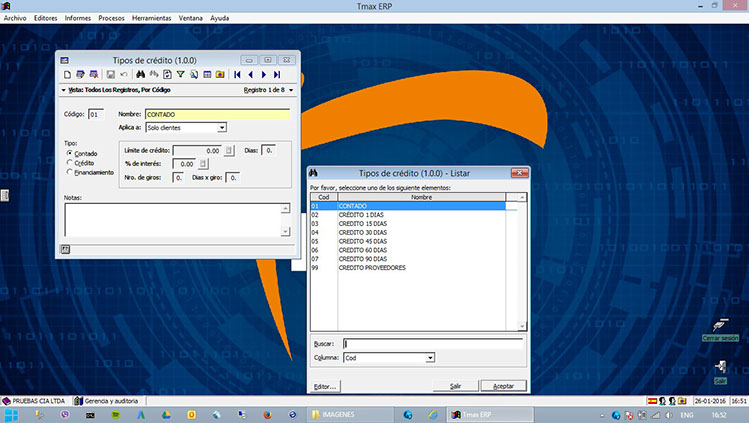Jump to the last record arrow
The height and width of the screenshot is (423, 749).
[277, 74]
